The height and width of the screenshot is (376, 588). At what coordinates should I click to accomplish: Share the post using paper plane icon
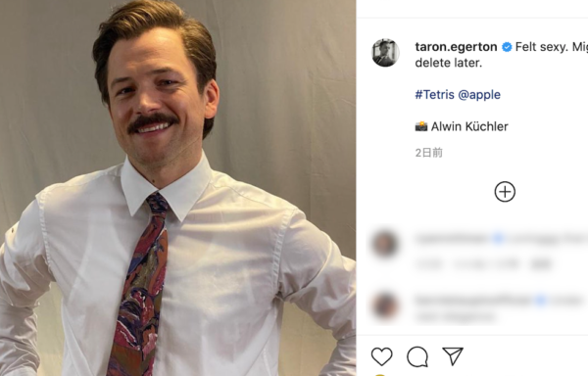[x=453, y=355]
